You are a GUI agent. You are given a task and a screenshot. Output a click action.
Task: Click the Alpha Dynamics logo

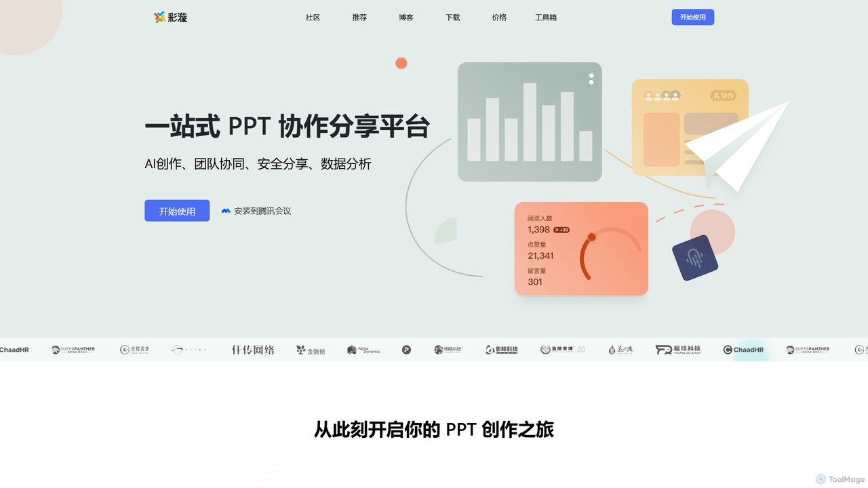tap(364, 350)
